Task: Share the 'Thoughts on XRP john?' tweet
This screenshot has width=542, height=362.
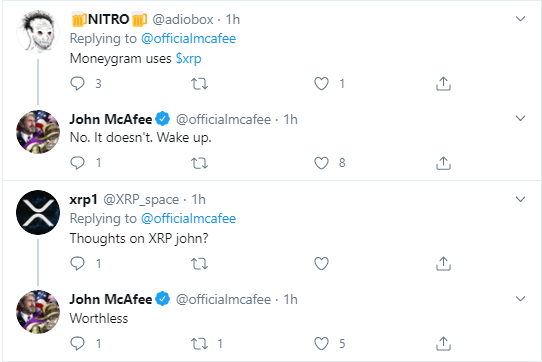Action: [443, 263]
